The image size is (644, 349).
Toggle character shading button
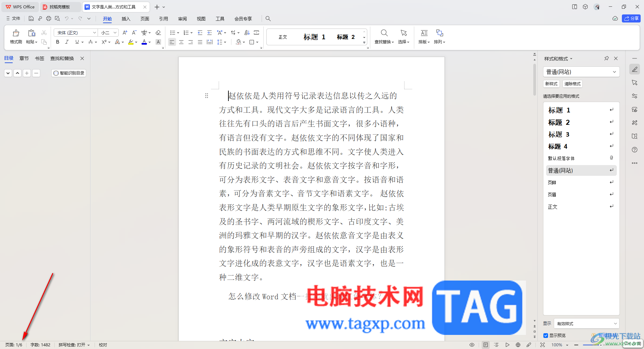[x=159, y=42]
